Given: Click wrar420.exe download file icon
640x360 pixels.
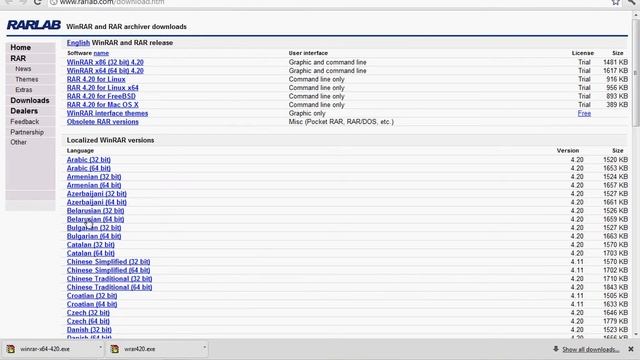Looking at the screenshot, I should click(115, 349).
